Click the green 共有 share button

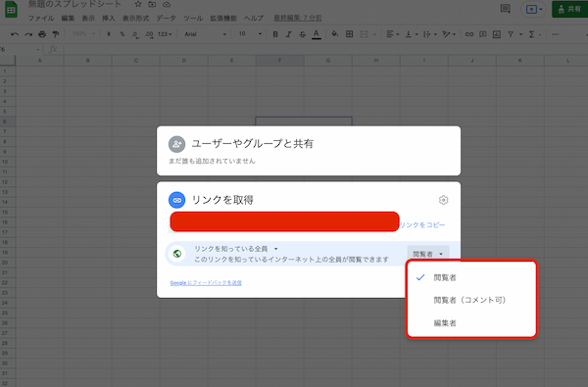point(569,9)
